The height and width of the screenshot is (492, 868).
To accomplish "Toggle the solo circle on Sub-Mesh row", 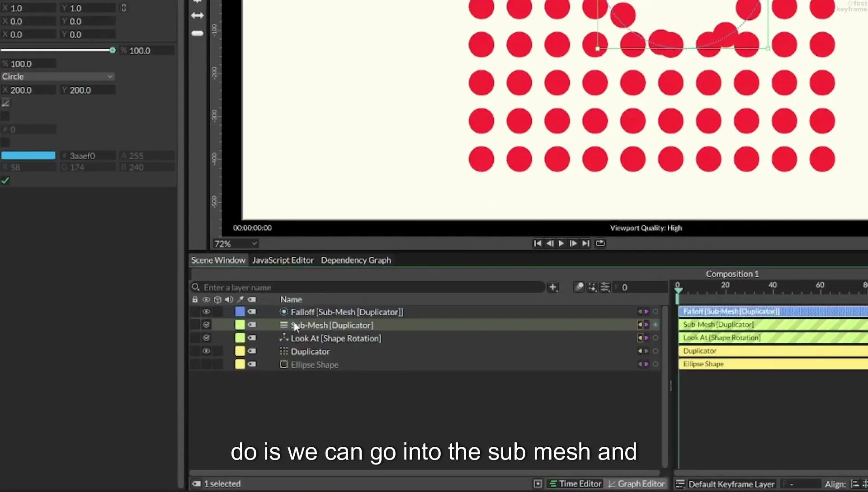I will (x=655, y=325).
